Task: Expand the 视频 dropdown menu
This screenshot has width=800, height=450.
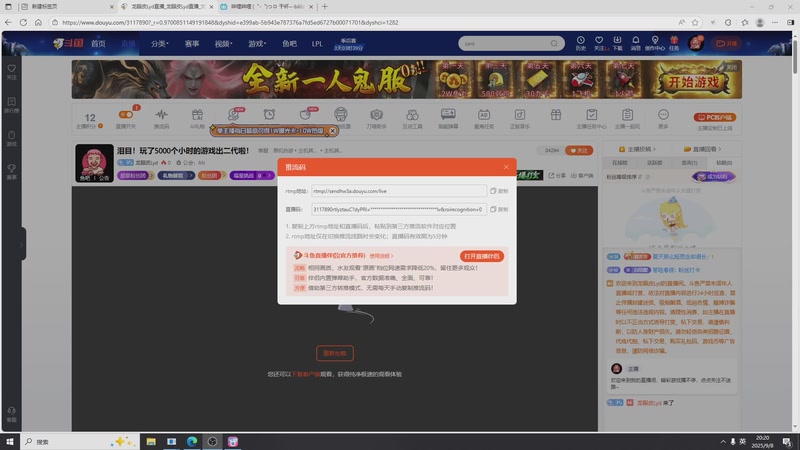Action: click(223, 44)
